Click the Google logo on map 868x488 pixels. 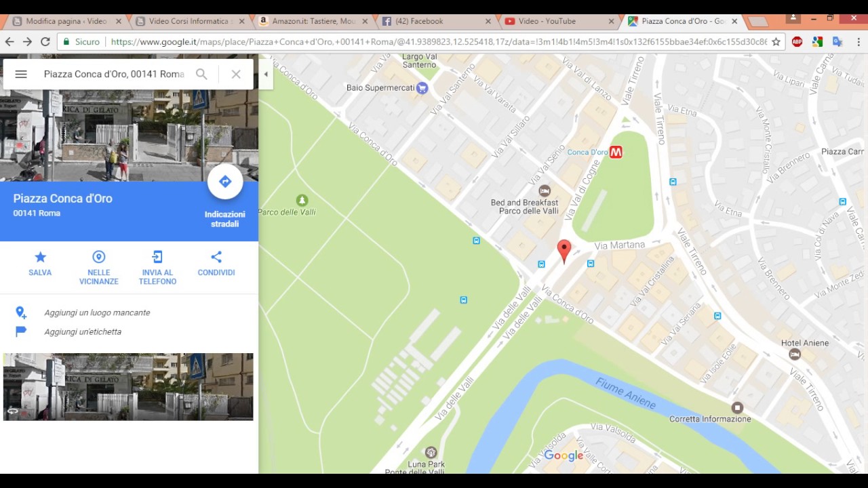[x=564, y=456]
